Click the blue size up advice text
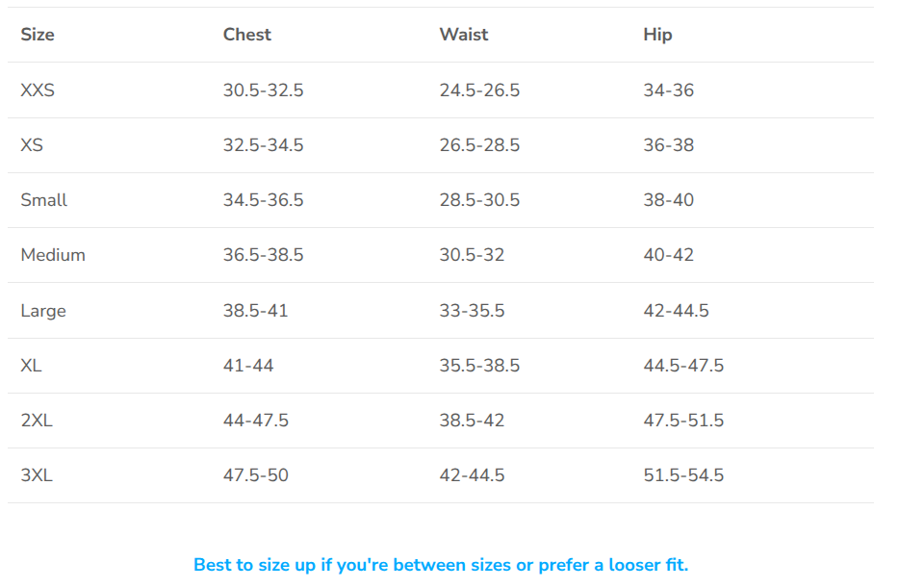 [x=441, y=565]
